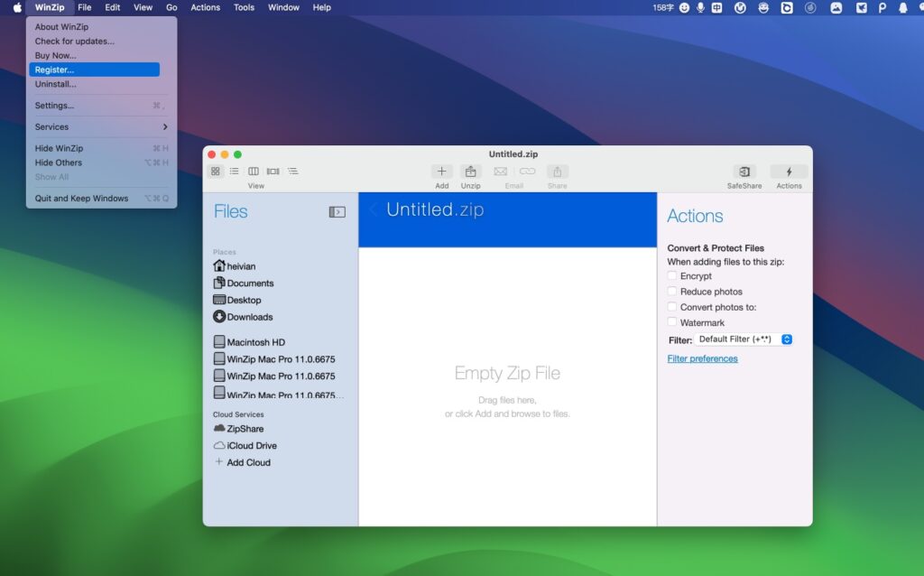The image size is (924, 576).
Task: Enable the Encrypt checkbox
Action: tap(672, 276)
